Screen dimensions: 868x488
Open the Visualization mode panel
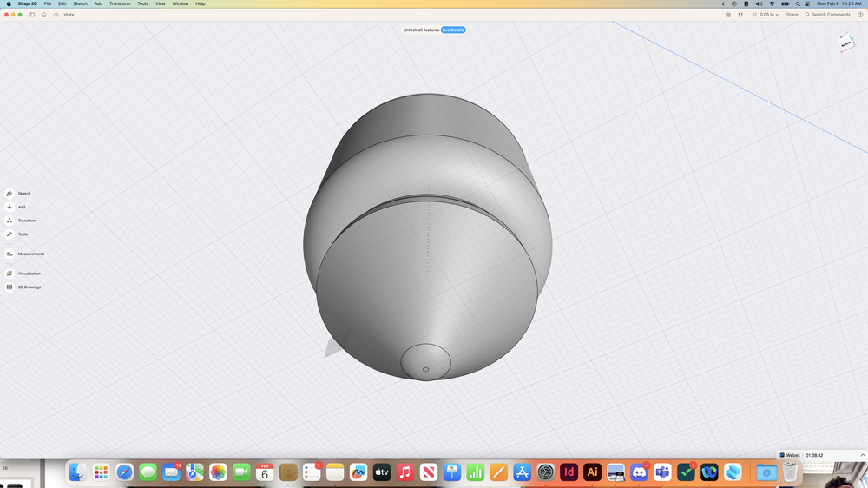click(23, 274)
